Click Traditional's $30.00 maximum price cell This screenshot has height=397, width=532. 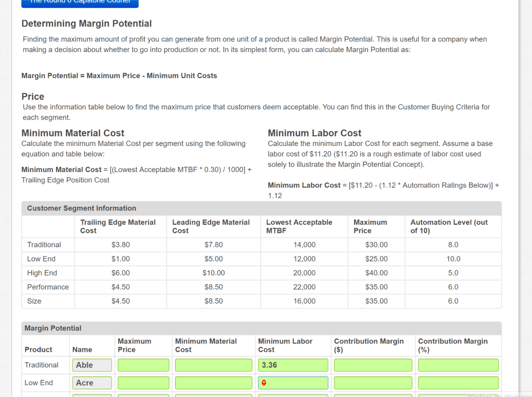(x=376, y=245)
